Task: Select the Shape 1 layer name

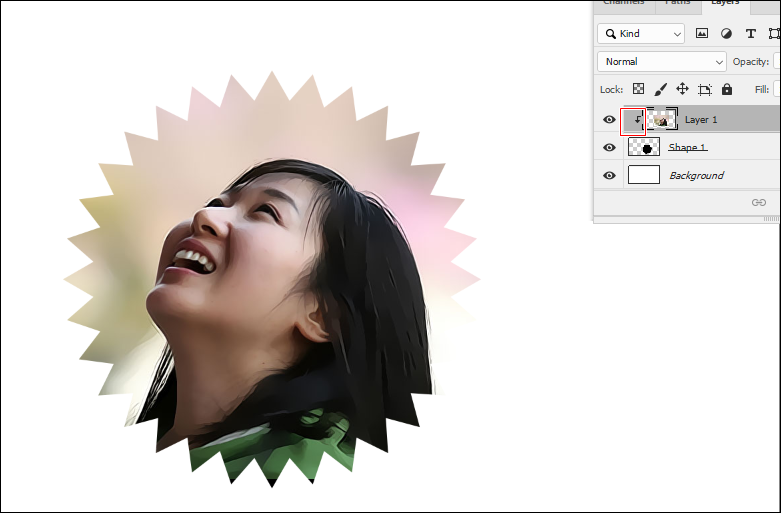Action: pyautogui.click(x=687, y=147)
